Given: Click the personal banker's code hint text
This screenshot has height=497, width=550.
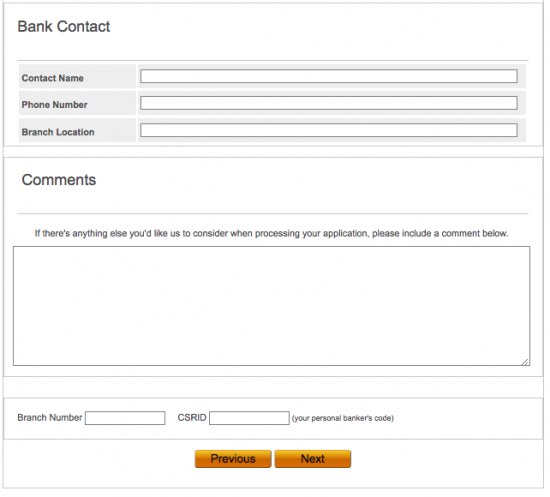Looking at the screenshot, I should [x=343, y=418].
